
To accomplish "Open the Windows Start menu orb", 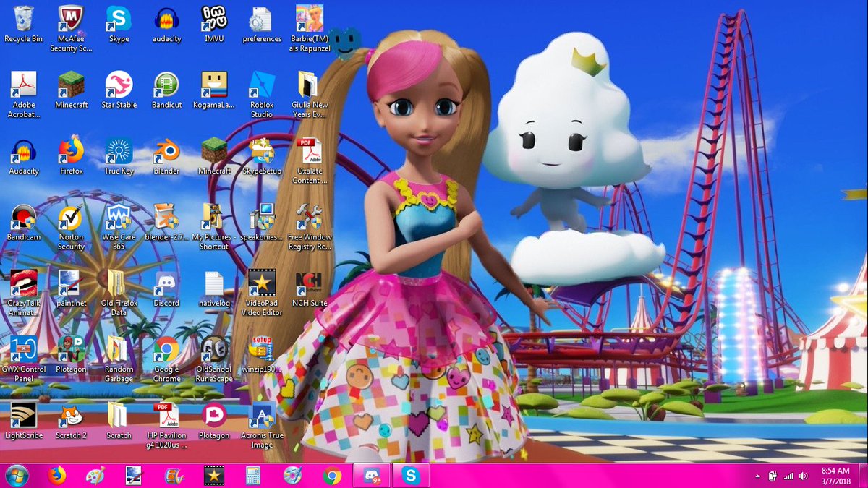I will click(x=17, y=475).
